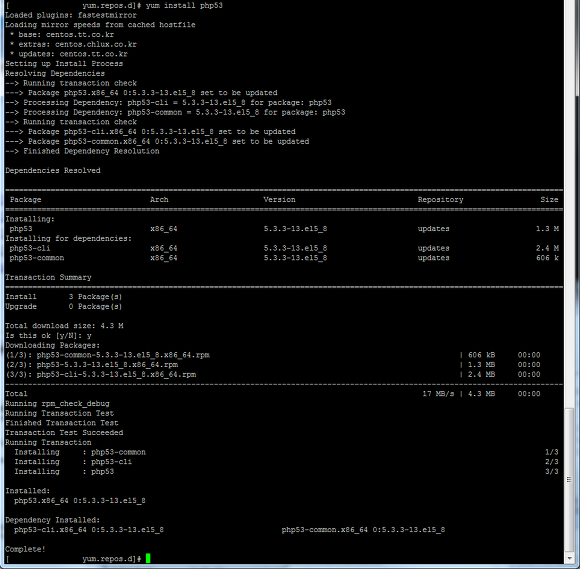
Task: Click 'php53' package name in table
Action: 21,229
